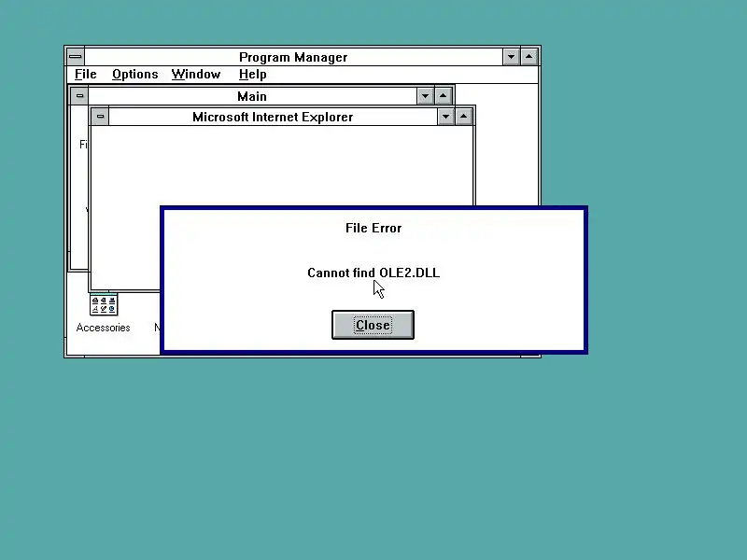747x560 pixels.
Task: Open the Main window control menu box
Action: (x=79, y=96)
